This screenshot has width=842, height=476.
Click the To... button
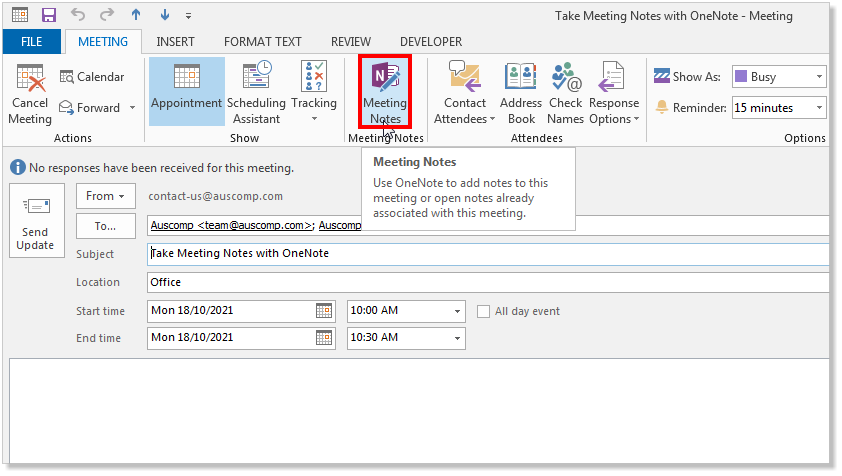[x=106, y=226]
